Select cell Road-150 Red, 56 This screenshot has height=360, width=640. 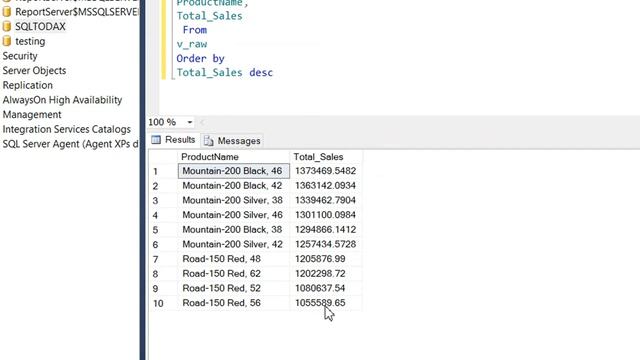click(x=233, y=303)
